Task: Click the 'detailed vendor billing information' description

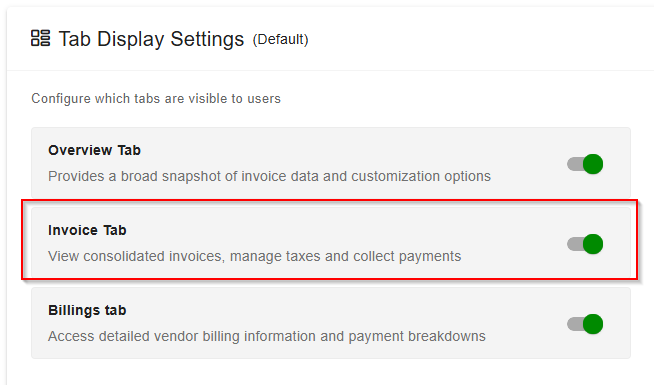Action: [267, 336]
